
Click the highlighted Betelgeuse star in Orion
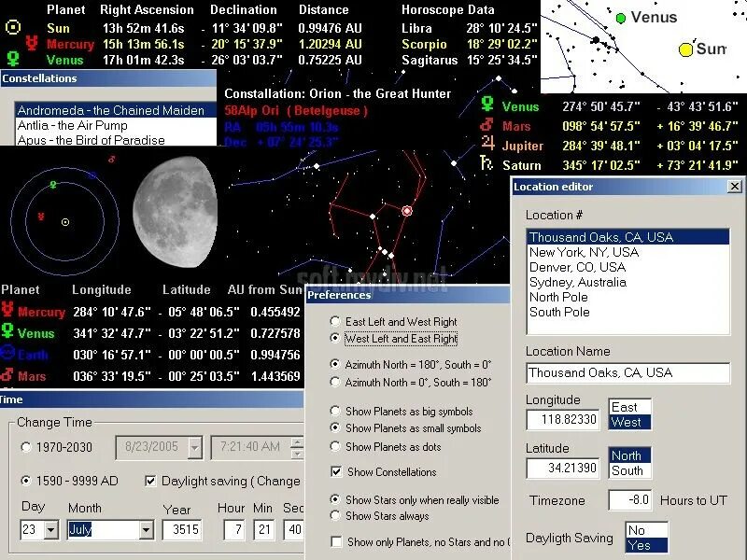(x=407, y=211)
